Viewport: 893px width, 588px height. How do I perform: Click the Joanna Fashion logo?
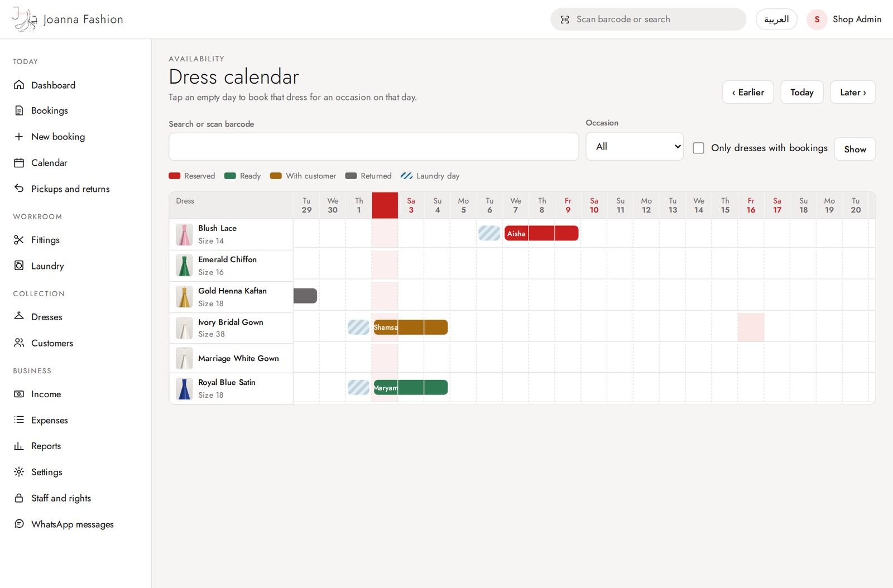coord(68,20)
